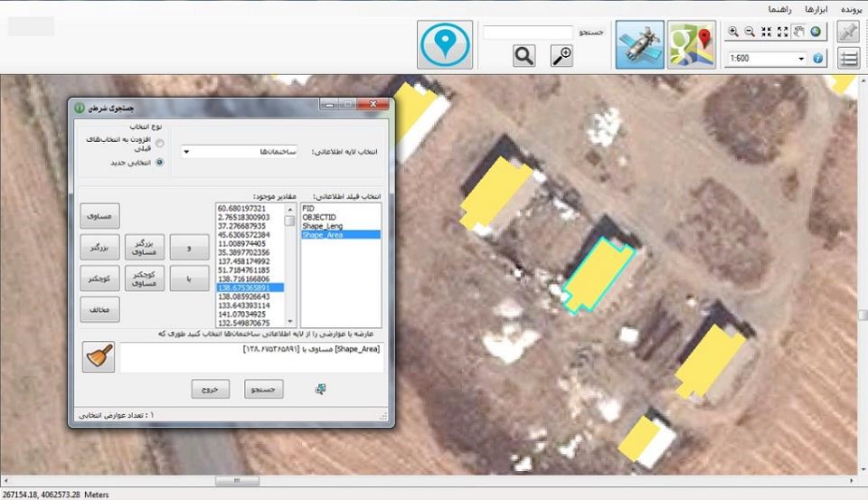Click the 'خروج' exit button
Viewport: 868px width, 500px height.
tap(211, 390)
